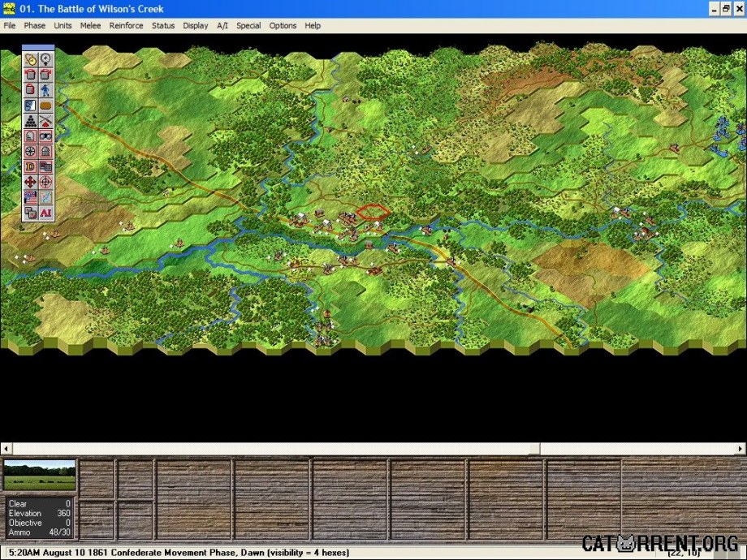Click the turn clockwise toolbar icon
The height and width of the screenshot is (560, 747).
45,75
